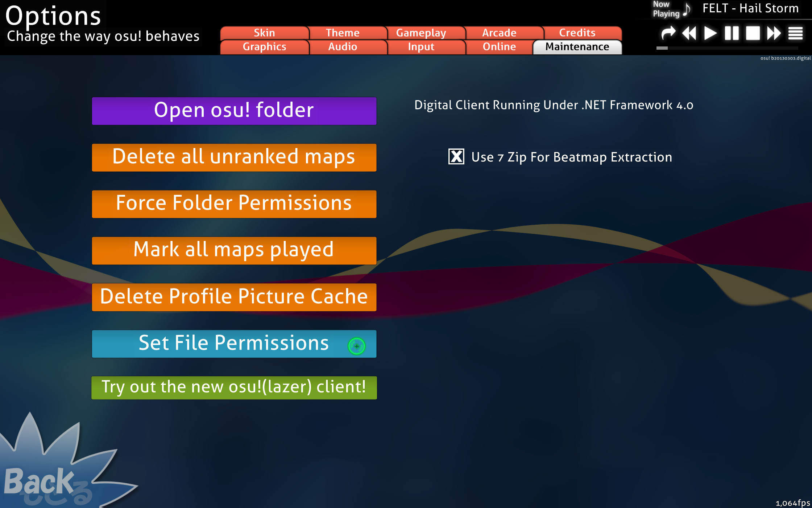The width and height of the screenshot is (812, 508).
Task: Switch to the Skin tab
Action: (x=264, y=33)
